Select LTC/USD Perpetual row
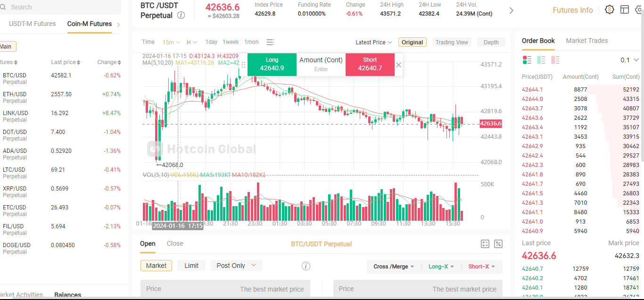The width and height of the screenshot is (644, 300). coord(61,173)
